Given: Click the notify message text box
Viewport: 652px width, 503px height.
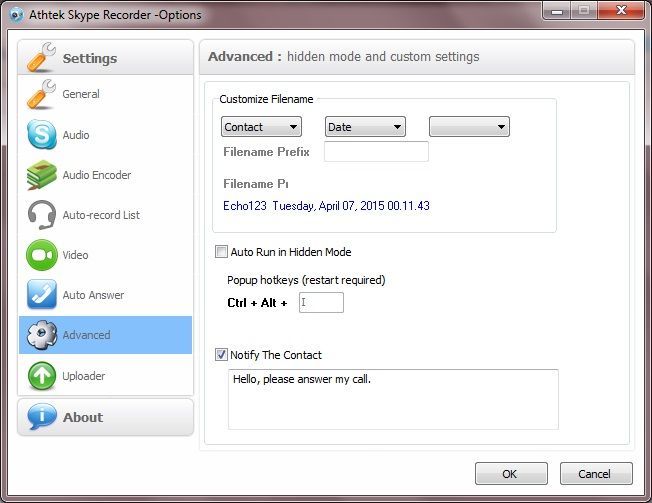Looking at the screenshot, I should pyautogui.click(x=393, y=399).
